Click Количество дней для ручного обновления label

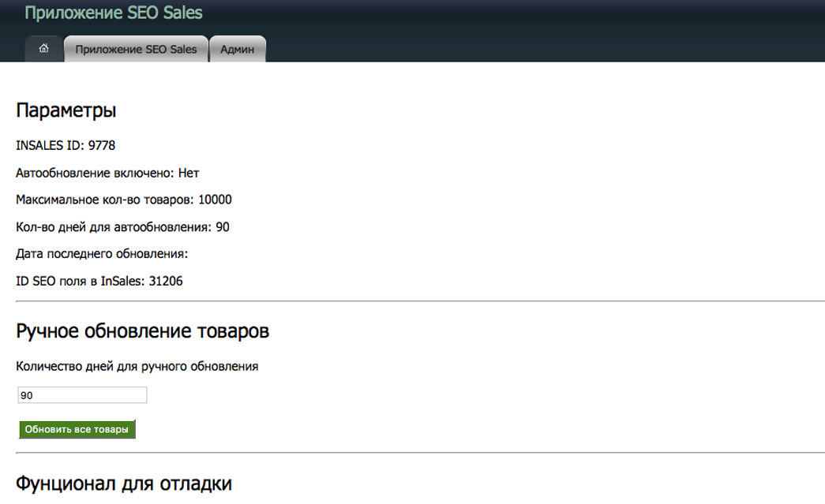pos(137,366)
